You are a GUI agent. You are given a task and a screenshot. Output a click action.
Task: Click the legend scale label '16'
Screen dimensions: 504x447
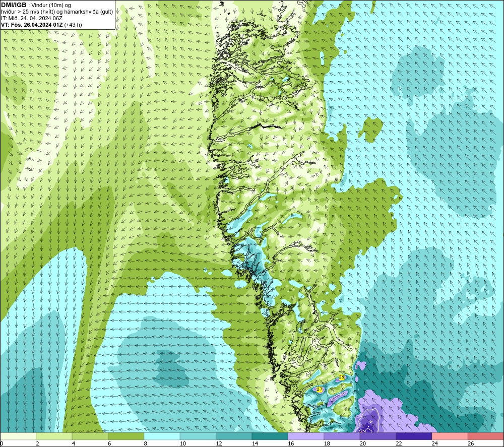click(x=291, y=443)
